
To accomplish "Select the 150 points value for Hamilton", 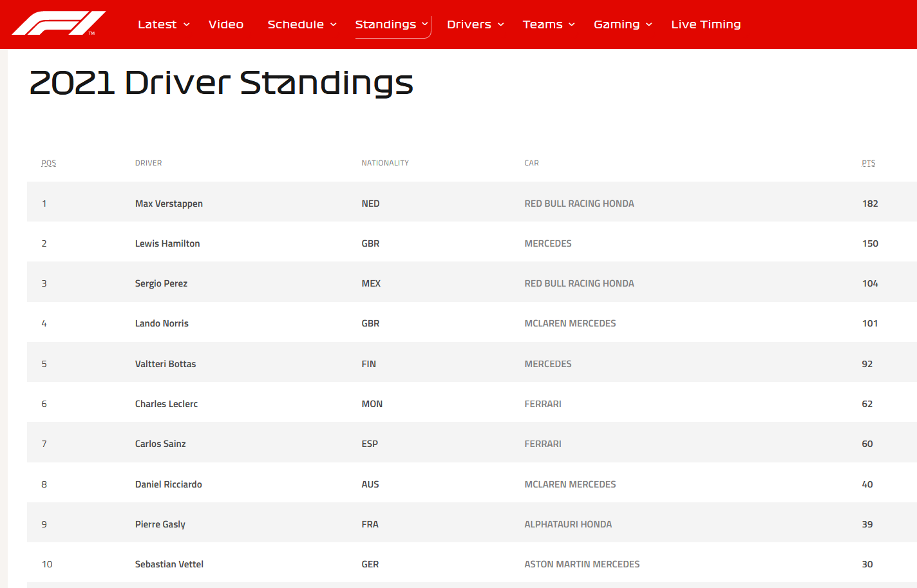I will (870, 243).
